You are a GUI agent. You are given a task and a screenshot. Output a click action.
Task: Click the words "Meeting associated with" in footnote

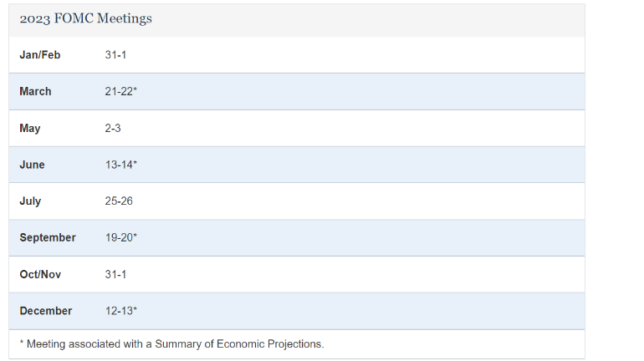pyautogui.click(x=84, y=343)
